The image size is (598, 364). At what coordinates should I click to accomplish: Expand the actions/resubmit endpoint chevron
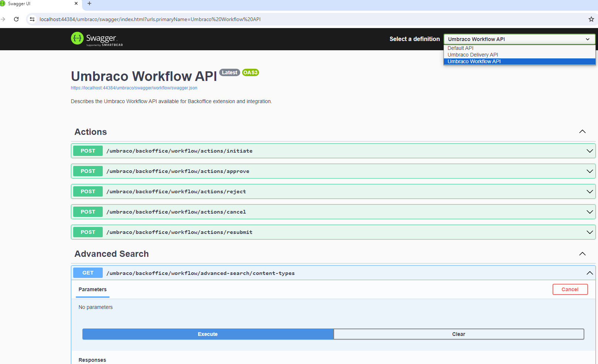pos(589,232)
